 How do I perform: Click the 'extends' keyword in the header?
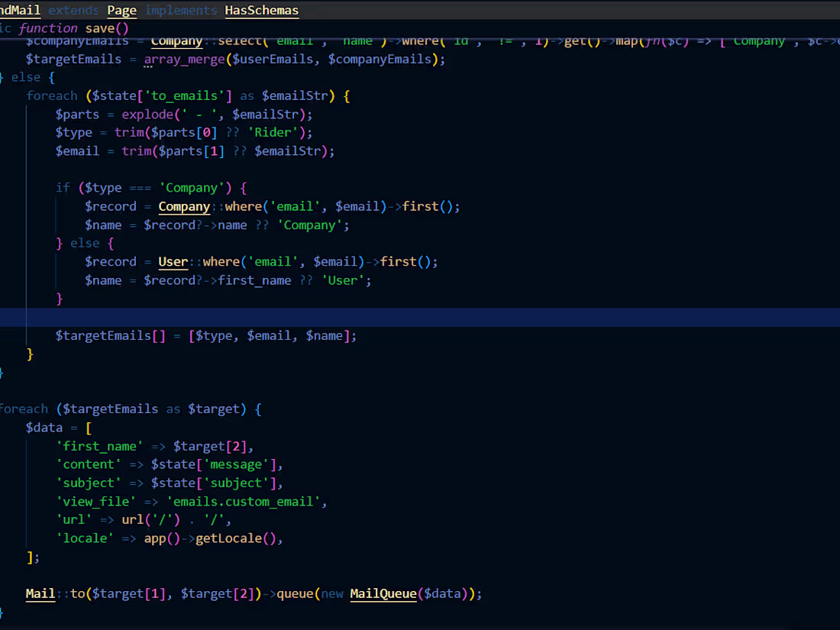point(73,10)
